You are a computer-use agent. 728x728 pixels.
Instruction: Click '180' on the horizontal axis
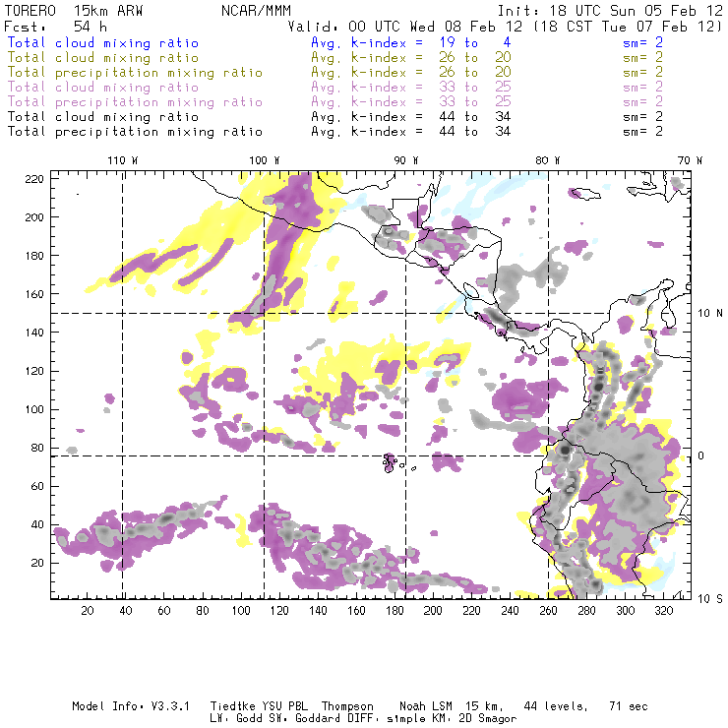[x=394, y=611]
